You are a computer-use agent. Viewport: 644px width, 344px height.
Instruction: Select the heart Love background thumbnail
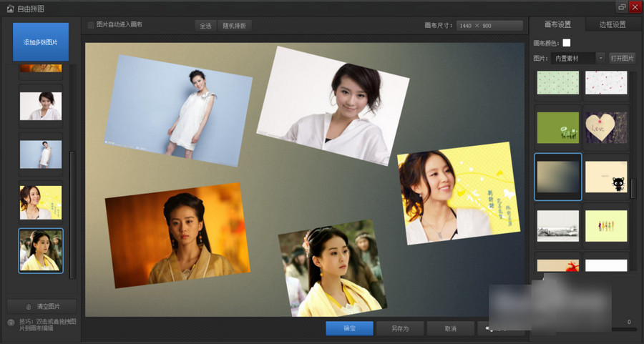pos(606,127)
